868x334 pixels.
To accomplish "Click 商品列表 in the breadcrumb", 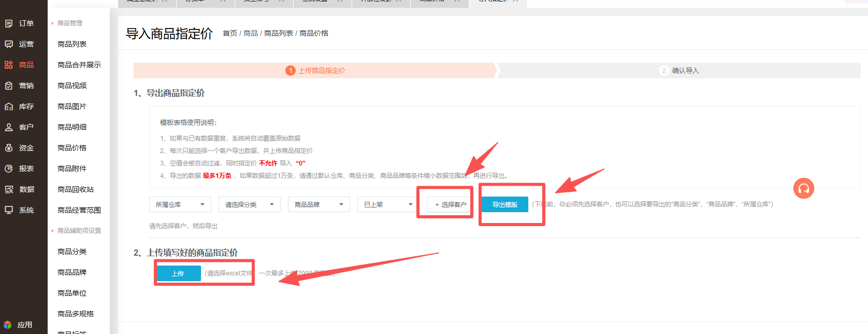I will click(279, 33).
